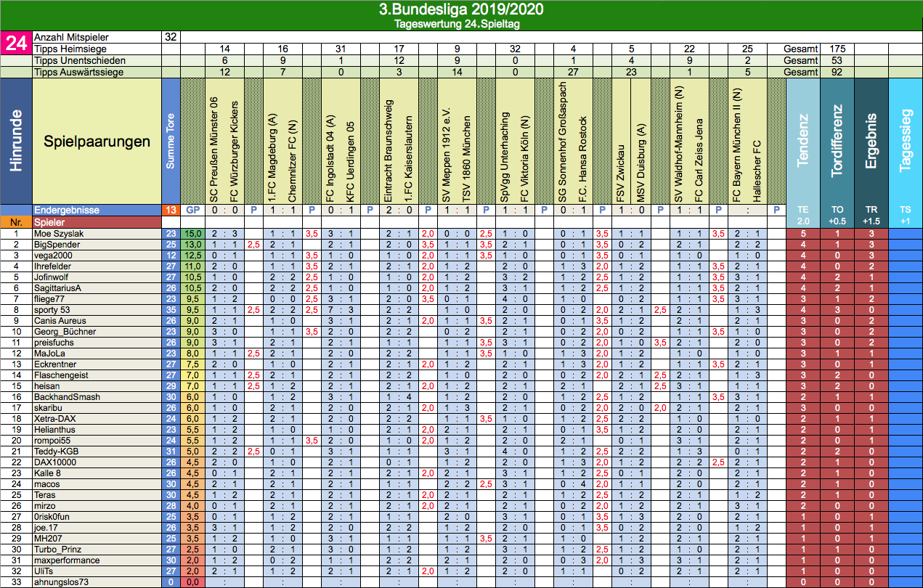Select the 'Tipps Heimsiege' row label
The image size is (923, 588).
[70, 49]
